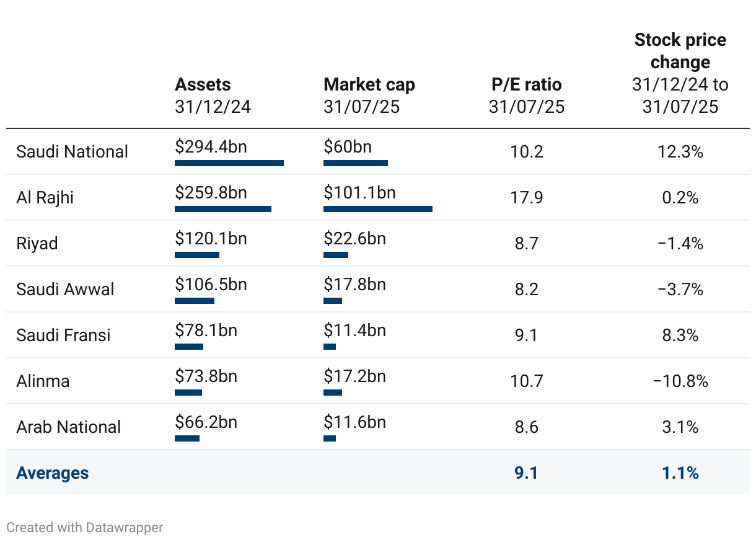Select the Arab National row label
Image resolution: width=756 pixels, height=542 pixels.
68,427
